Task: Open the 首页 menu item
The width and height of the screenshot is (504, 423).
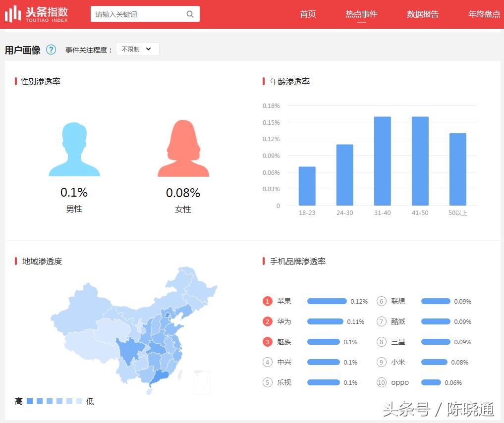Action: 308,14
